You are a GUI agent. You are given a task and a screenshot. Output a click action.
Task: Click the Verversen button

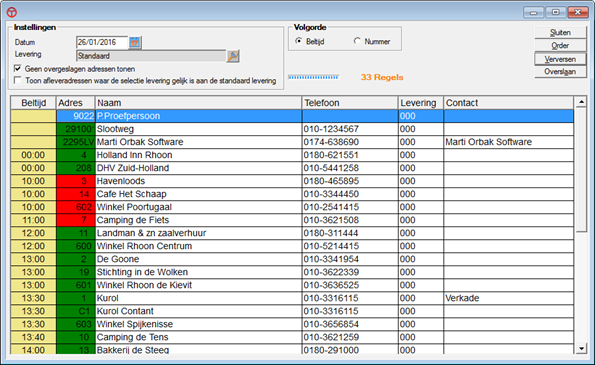(x=560, y=59)
